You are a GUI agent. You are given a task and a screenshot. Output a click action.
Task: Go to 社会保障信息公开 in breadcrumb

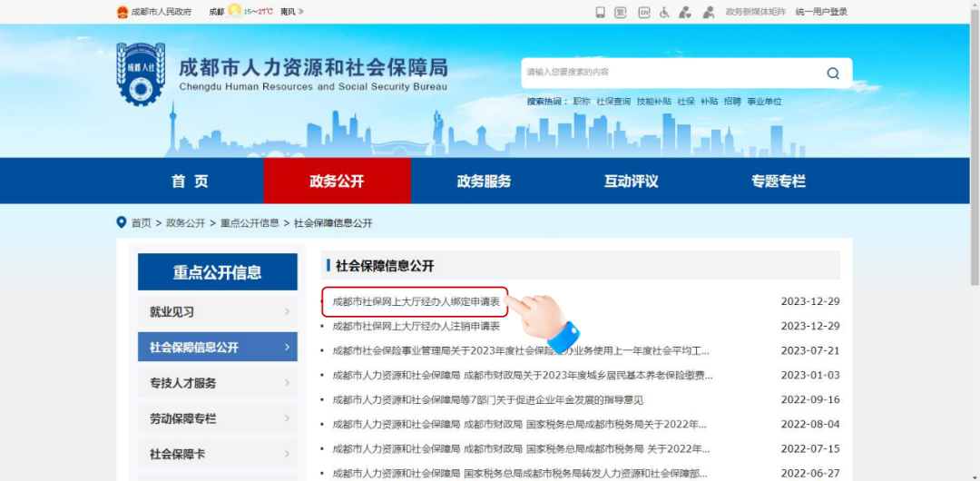(333, 223)
